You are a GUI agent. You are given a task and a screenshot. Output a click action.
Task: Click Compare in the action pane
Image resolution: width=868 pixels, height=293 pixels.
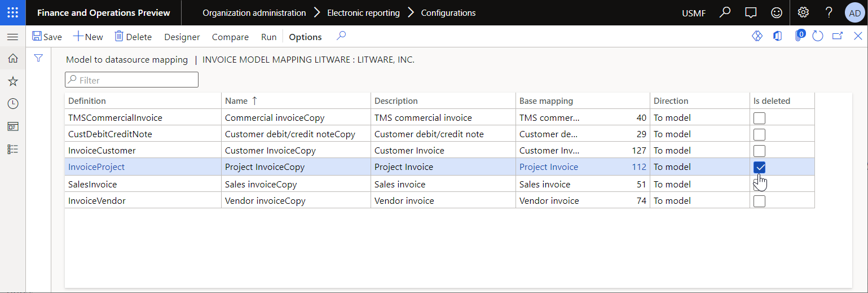point(230,37)
